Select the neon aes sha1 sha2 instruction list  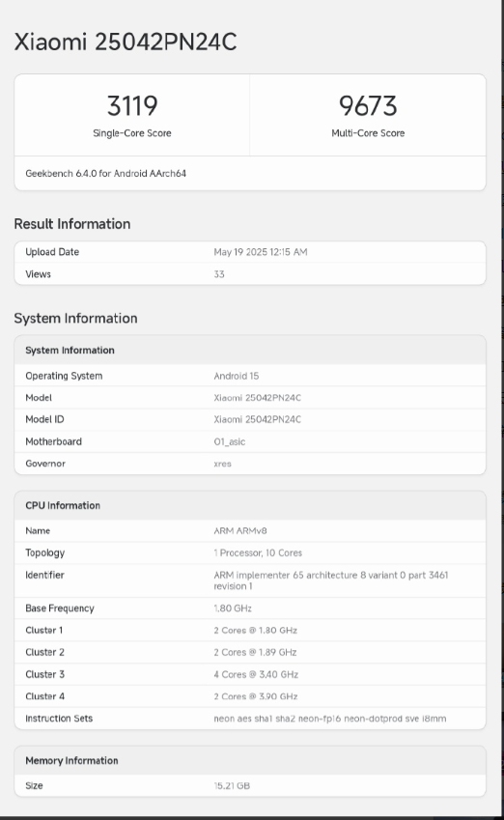pyautogui.click(x=330, y=719)
